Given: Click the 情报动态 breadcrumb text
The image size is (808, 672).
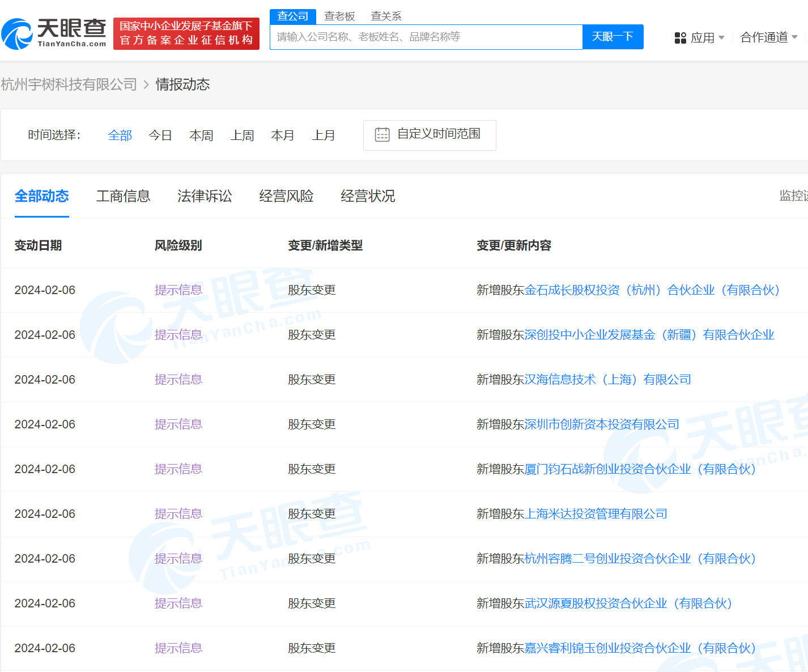Looking at the screenshot, I should pos(182,84).
